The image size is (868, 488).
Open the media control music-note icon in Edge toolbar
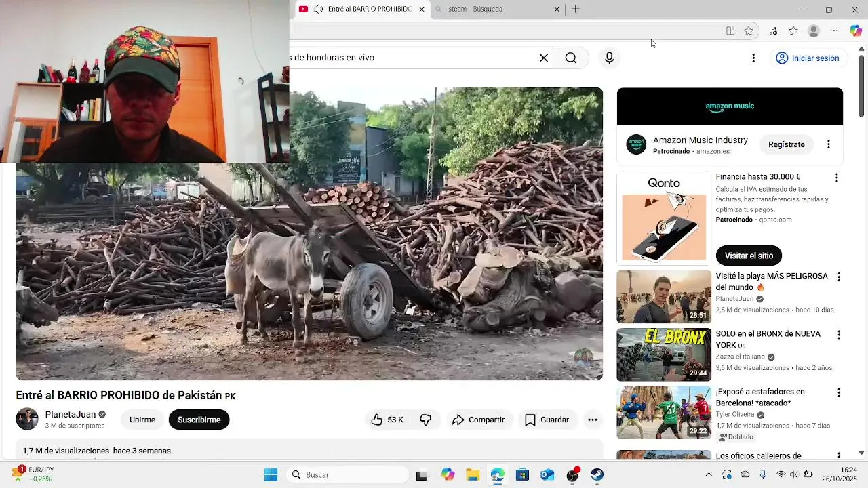pos(774,30)
